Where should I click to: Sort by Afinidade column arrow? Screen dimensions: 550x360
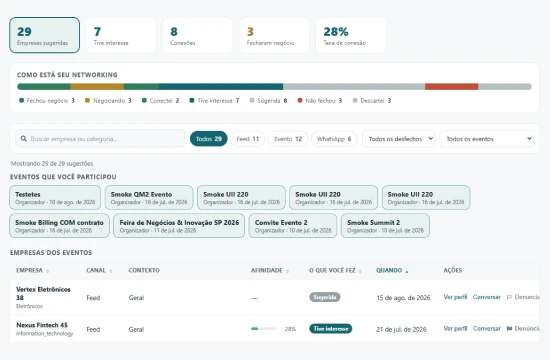(x=287, y=271)
